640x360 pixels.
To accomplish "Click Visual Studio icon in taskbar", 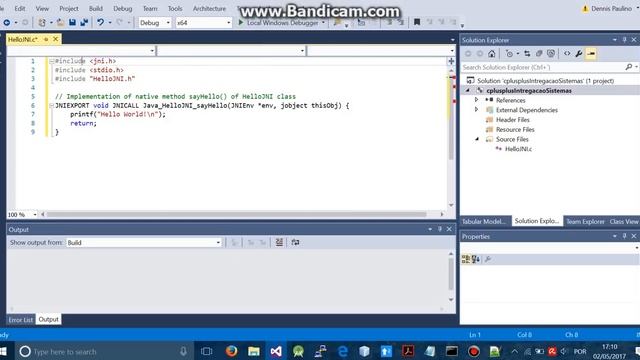I will coord(276,351).
